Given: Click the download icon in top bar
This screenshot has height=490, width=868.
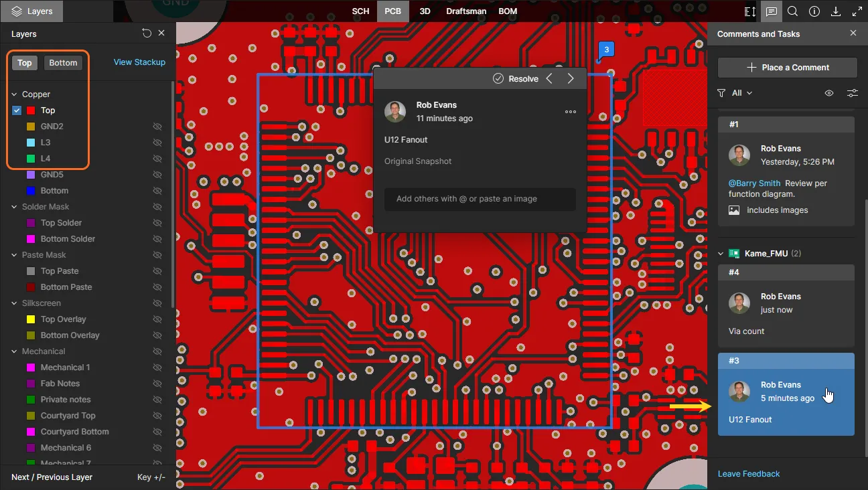Looking at the screenshot, I should click(x=836, y=11).
